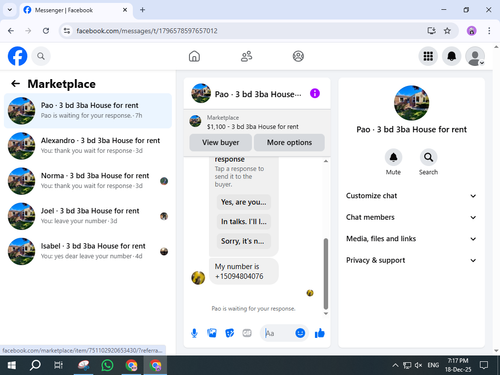The image size is (500, 375).
Task: Open the Windows notification center icon
Action: [x=484, y=365]
